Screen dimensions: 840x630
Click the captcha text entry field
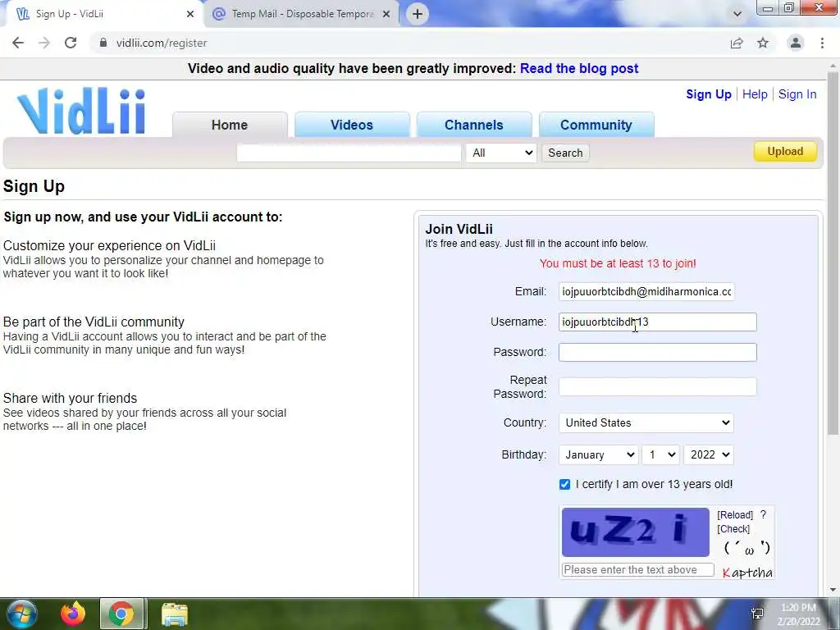(637, 570)
